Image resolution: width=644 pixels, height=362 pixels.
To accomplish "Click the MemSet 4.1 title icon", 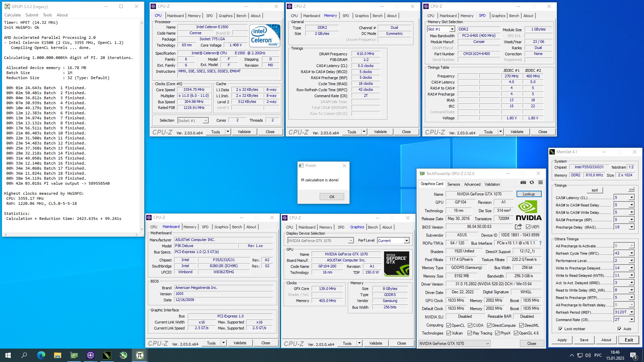I will (552, 152).
